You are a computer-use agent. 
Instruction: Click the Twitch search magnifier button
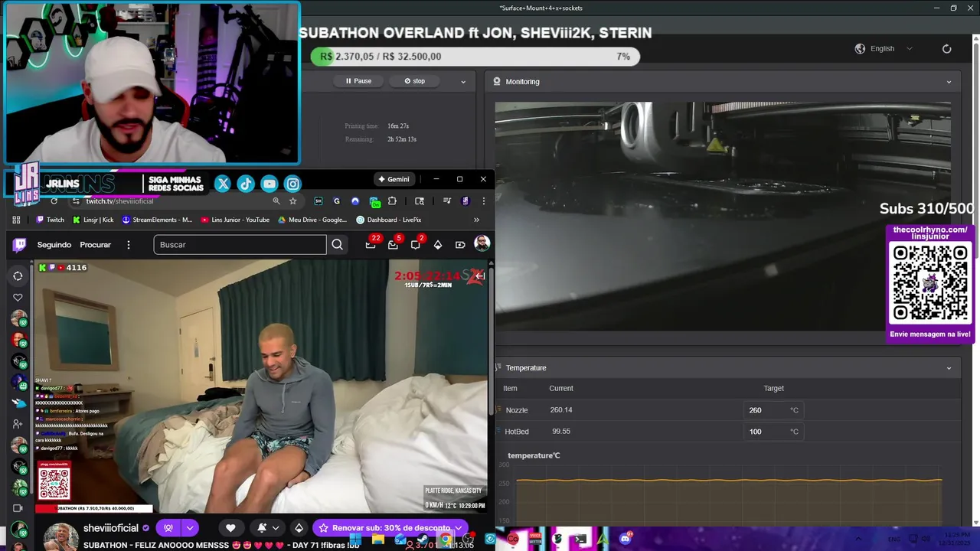(337, 245)
